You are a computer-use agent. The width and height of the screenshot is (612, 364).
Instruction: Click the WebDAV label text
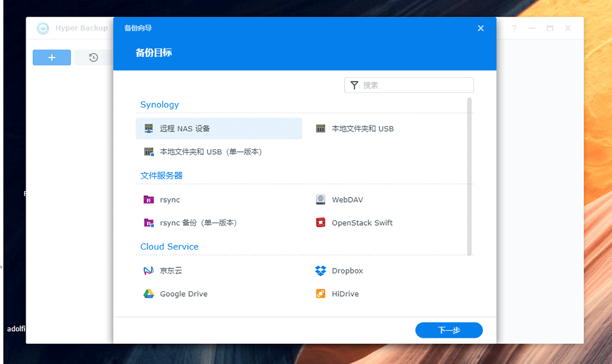tap(348, 200)
